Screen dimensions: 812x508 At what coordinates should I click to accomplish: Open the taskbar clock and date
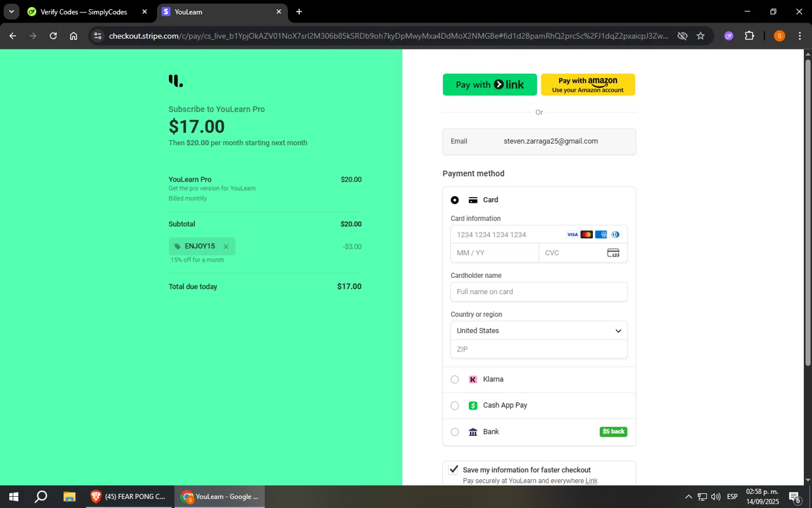click(x=762, y=497)
